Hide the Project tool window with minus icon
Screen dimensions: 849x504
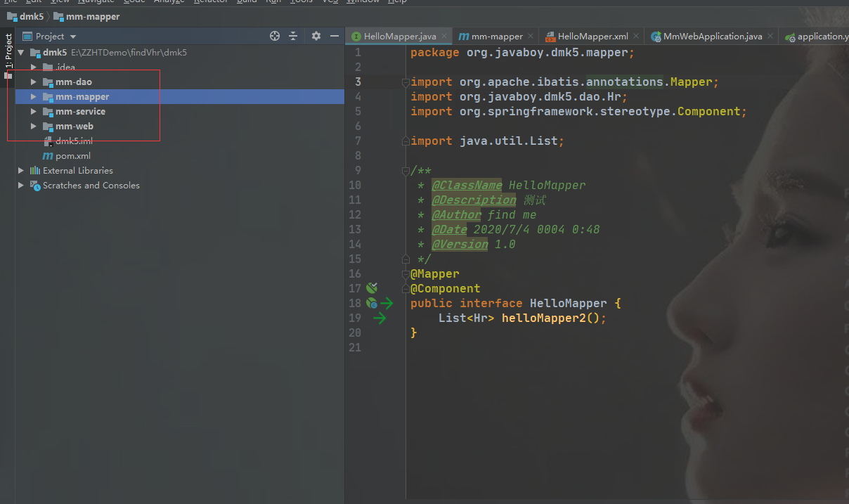pyautogui.click(x=334, y=36)
